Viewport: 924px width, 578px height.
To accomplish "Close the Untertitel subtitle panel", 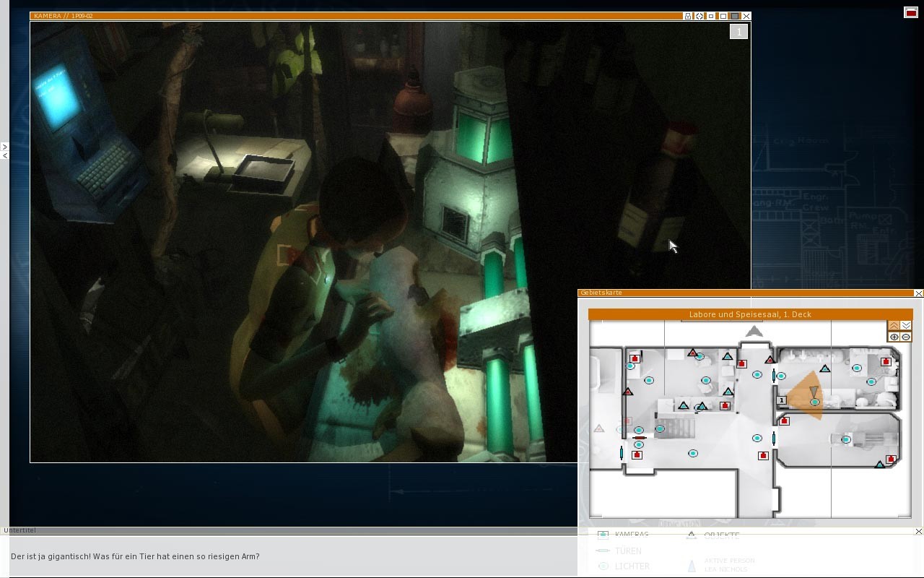I will 918,531.
